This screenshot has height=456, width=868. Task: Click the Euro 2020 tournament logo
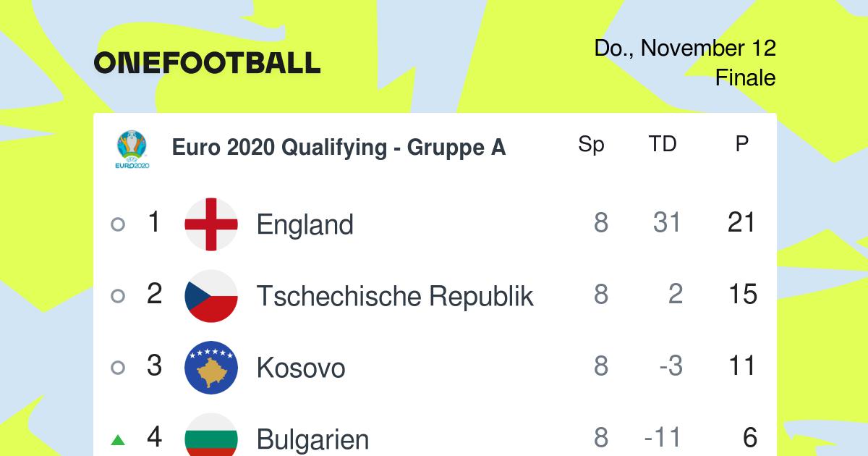coord(132,150)
